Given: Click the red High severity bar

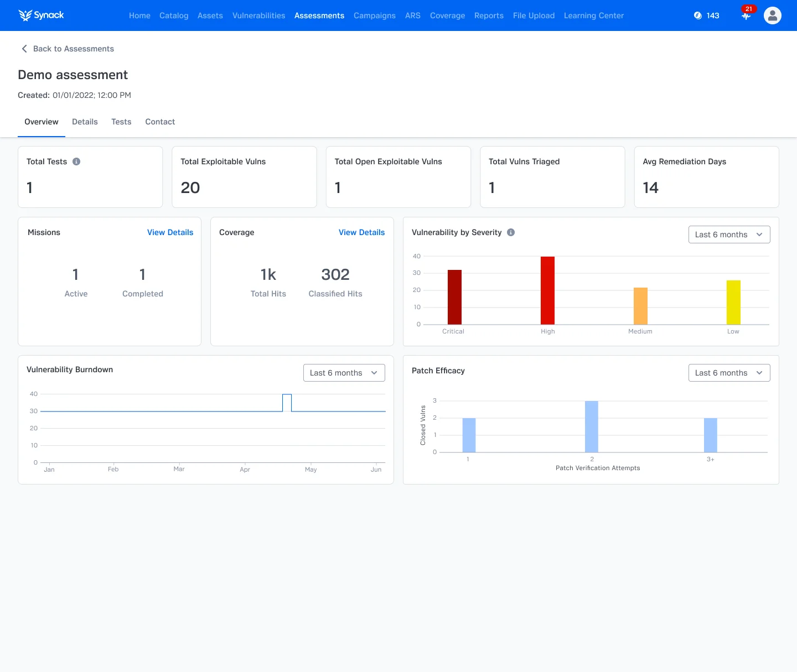Looking at the screenshot, I should (x=547, y=290).
